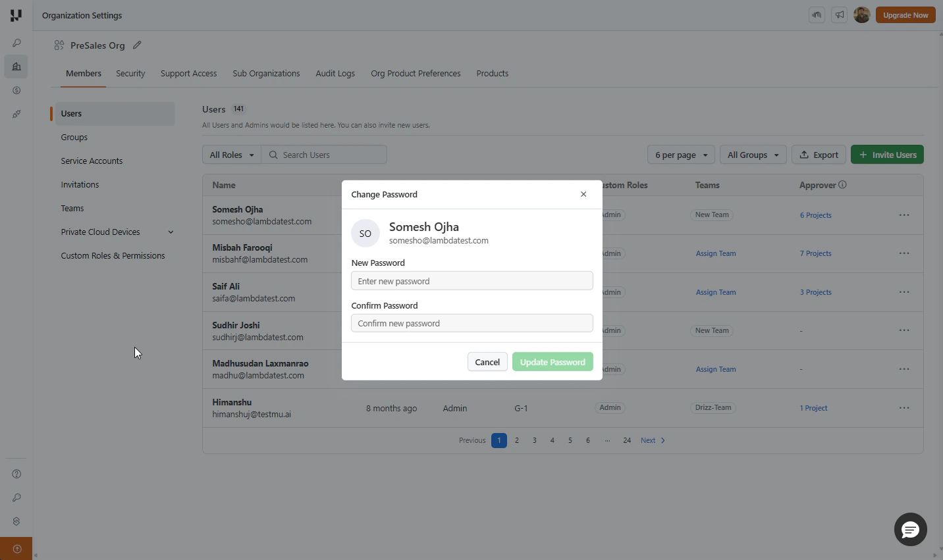Open the user profile avatar
943x560 pixels.
click(862, 15)
